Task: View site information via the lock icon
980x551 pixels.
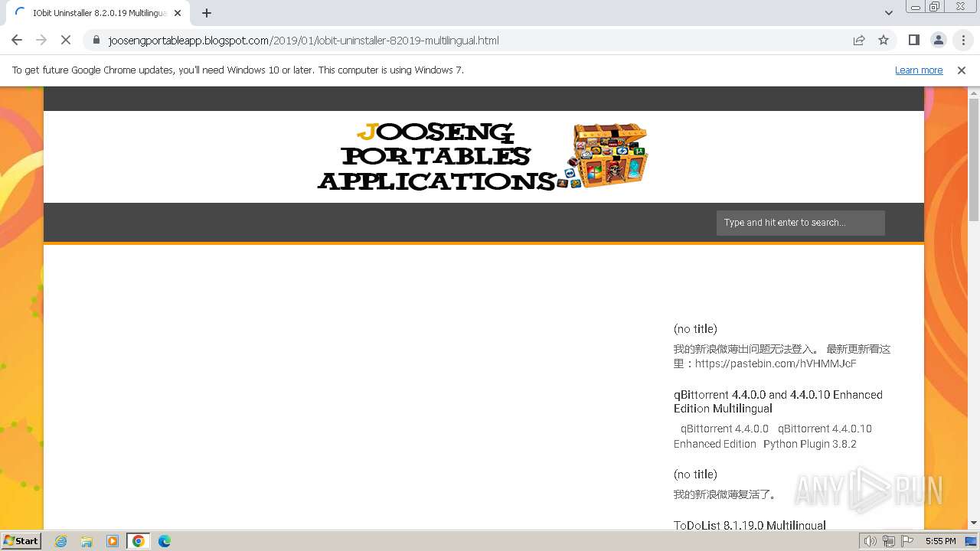Action: pos(96,41)
